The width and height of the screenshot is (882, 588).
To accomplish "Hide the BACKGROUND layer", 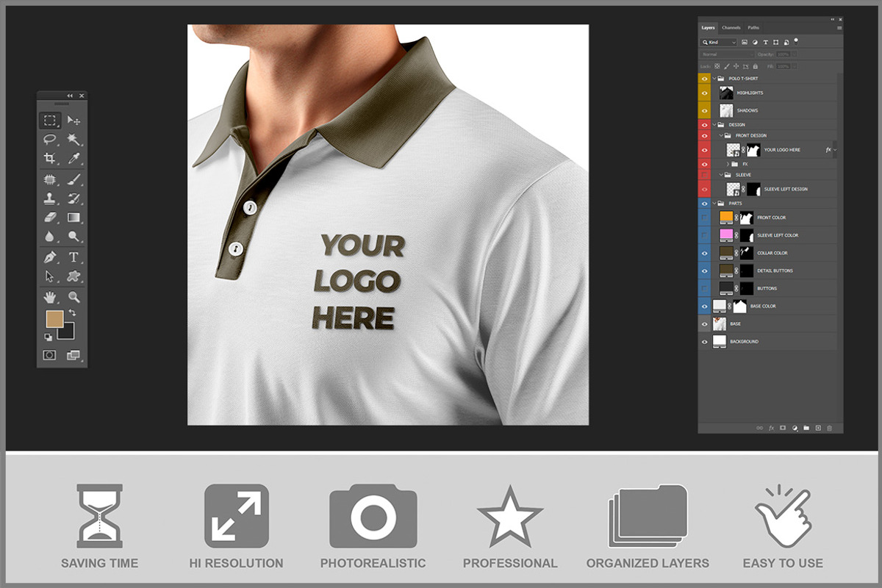I will coord(705,342).
